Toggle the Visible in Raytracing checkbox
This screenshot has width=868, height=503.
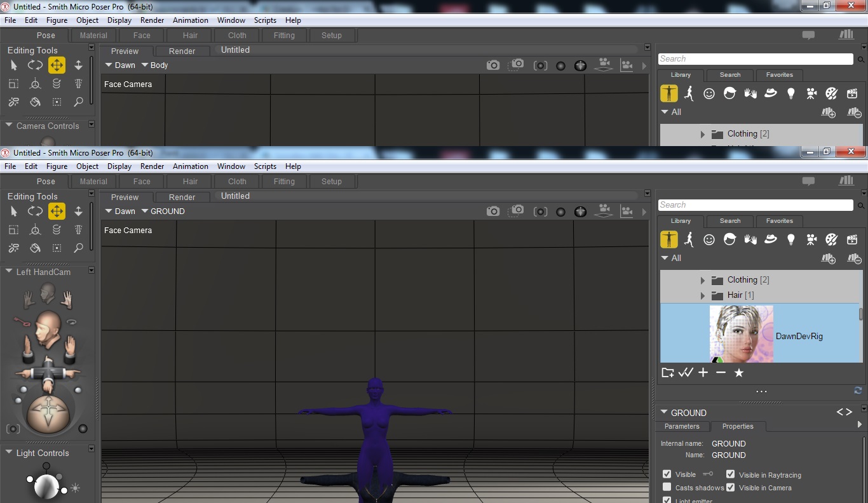click(731, 474)
